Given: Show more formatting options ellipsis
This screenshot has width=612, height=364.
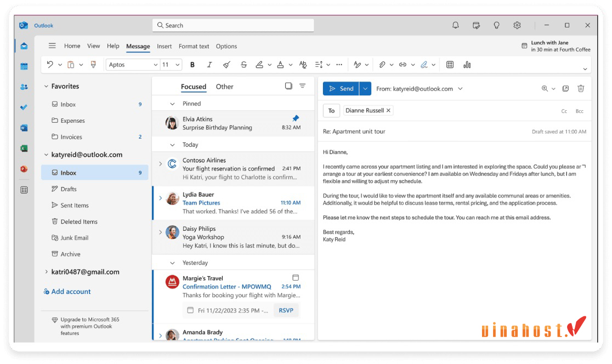Looking at the screenshot, I should click(339, 65).
